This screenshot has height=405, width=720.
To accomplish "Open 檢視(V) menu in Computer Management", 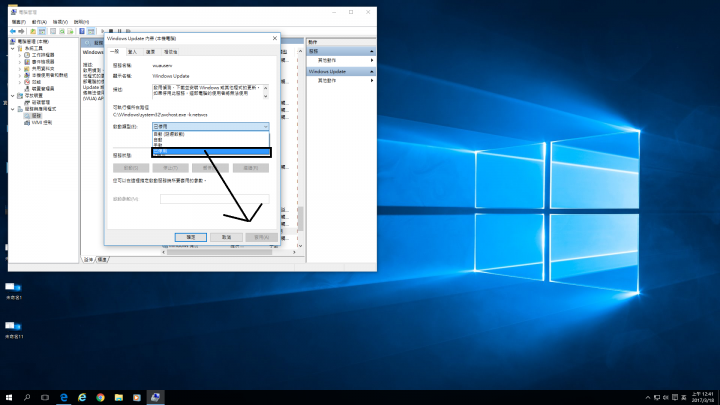I will coord(60,22).
